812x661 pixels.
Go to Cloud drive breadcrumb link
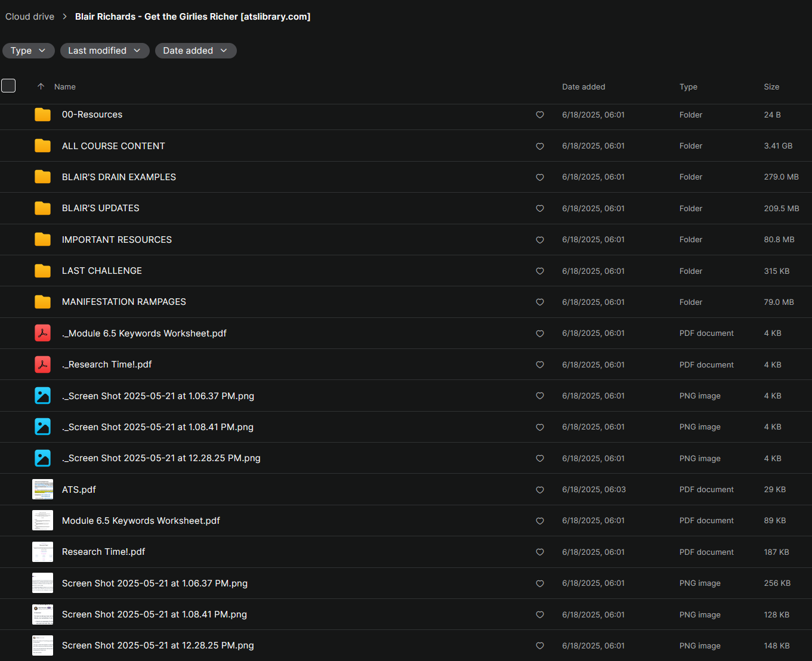[x=30, y=17]
